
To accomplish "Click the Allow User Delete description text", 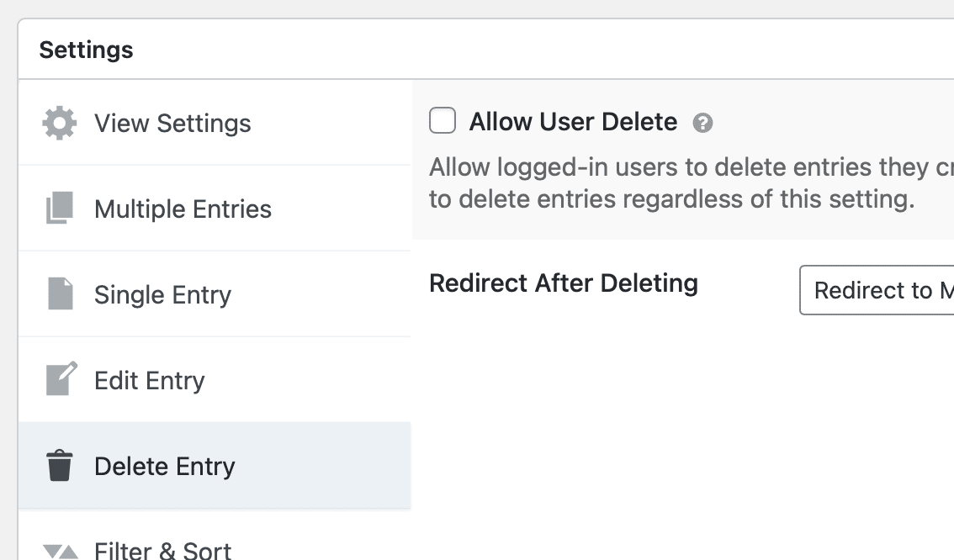I will (673, 183).
